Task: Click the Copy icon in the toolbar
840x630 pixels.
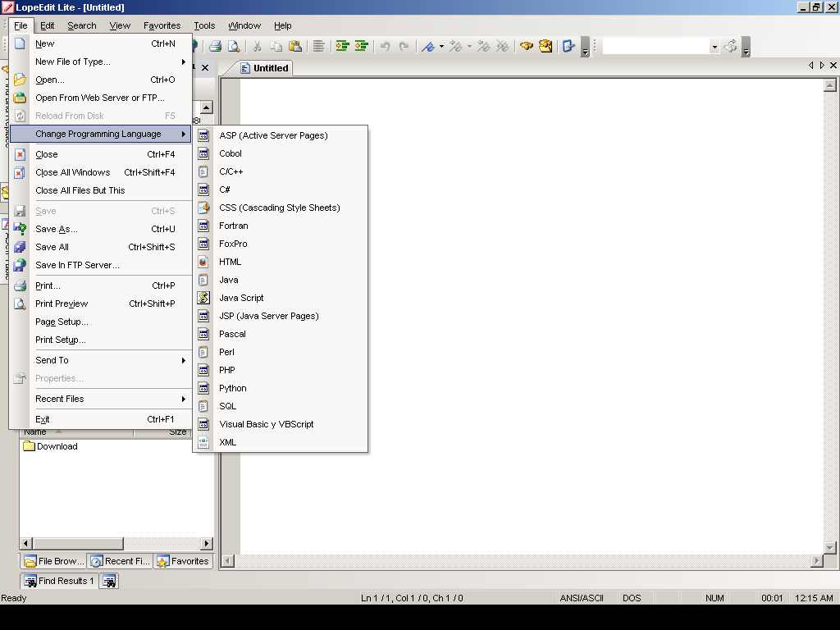Action: tap(276, 46)
